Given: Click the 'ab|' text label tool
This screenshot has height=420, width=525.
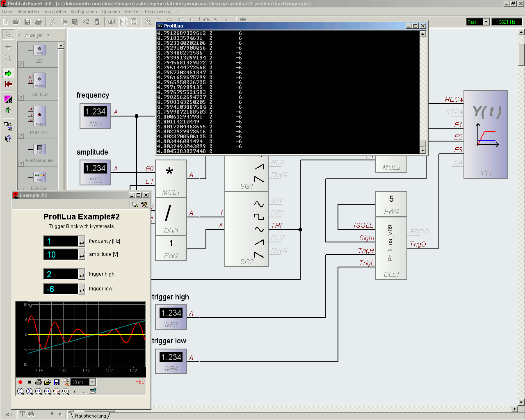Looking at the screenshot, I should 112,22.
